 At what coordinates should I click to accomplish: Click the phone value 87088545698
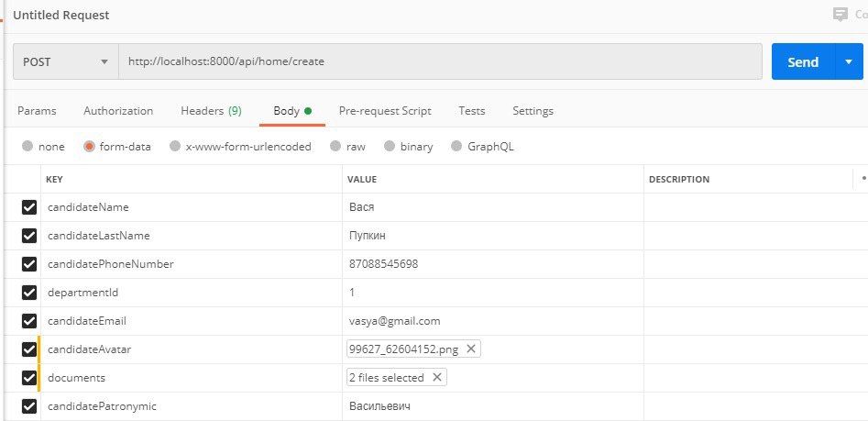coord(384,264)
